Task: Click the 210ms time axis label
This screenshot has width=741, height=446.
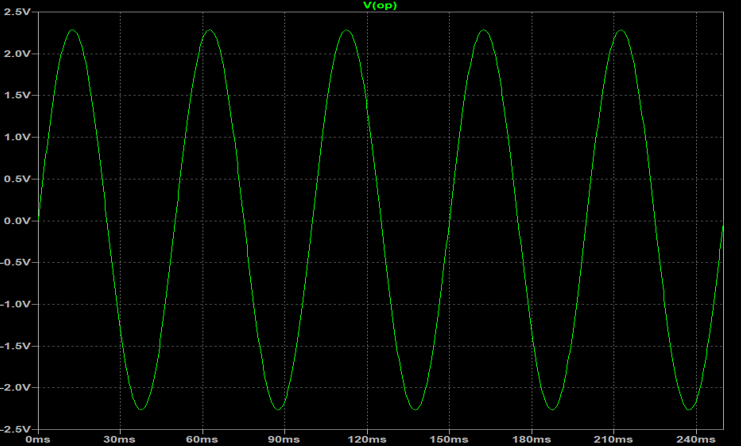Action: (x=615, y=439)
